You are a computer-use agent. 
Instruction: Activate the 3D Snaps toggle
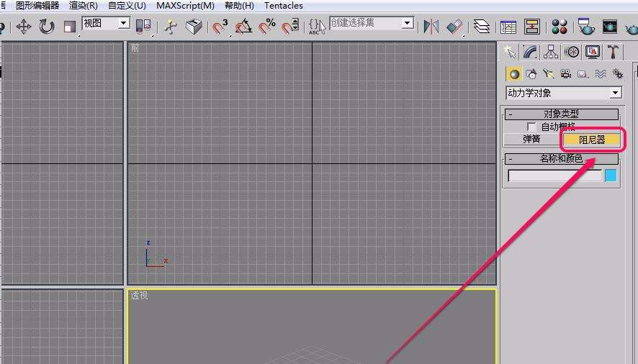coord(220,27)
